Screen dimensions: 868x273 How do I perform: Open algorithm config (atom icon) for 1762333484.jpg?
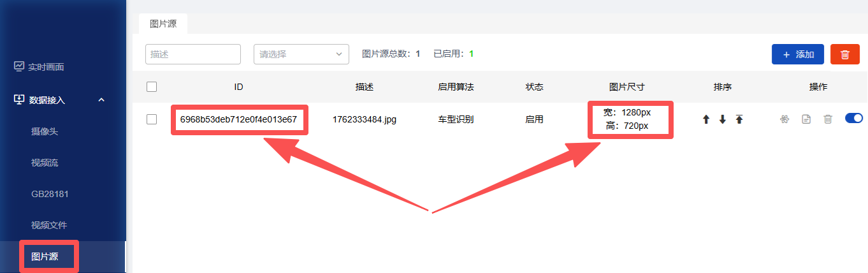(785, 119)
